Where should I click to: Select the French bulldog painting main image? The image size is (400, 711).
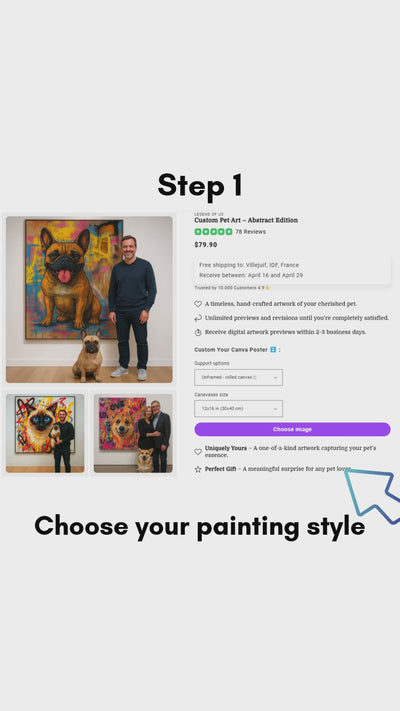point(89,300)
